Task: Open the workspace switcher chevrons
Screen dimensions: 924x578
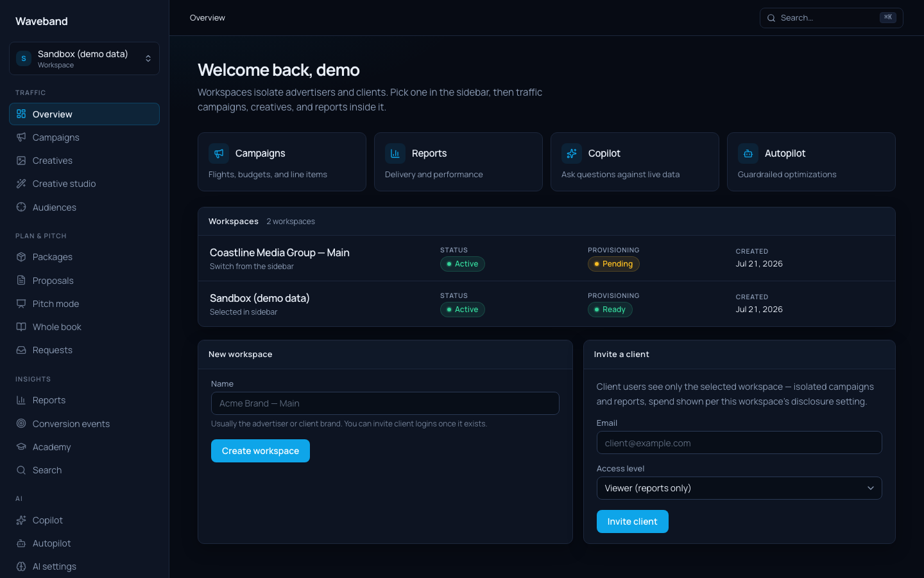Action: coord(148,58)
